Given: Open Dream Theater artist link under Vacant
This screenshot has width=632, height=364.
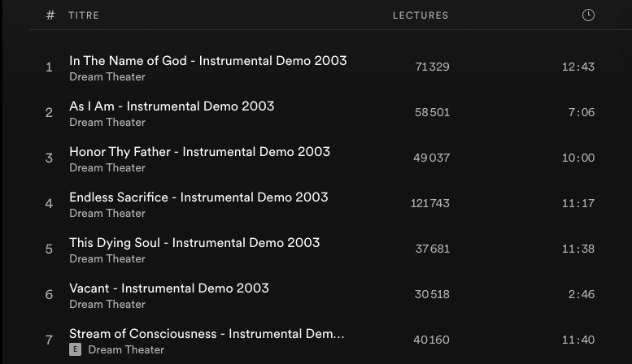Looking at the screenshot, I should tap(107, 305).
